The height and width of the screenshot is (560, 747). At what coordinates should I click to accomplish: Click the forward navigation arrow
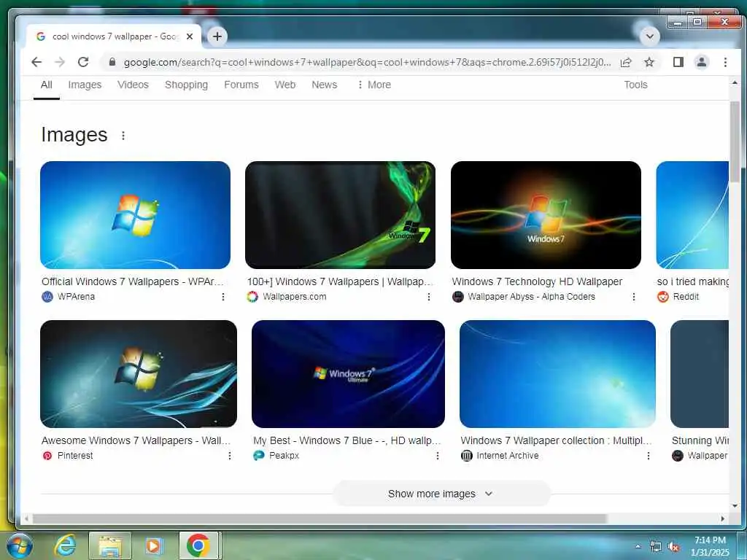(x=60, y=62)
